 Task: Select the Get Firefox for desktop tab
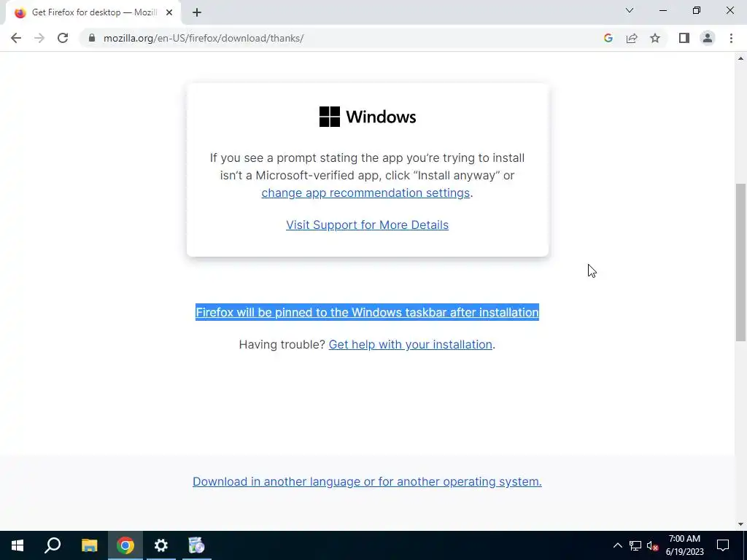point(93,12)
